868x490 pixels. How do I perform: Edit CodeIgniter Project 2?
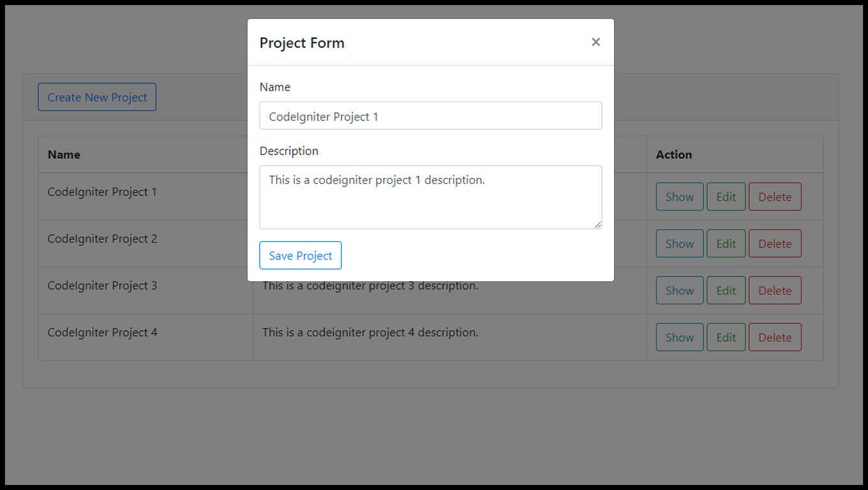tap(726, 244)
